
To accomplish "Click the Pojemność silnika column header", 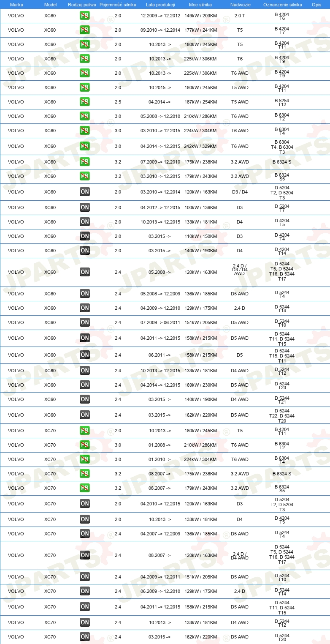I will tap(118, 4).
